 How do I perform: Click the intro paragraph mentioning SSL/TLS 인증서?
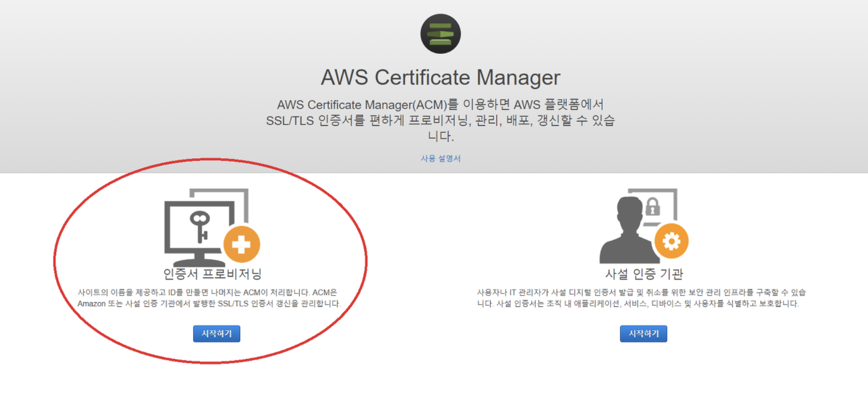point(441,120)
